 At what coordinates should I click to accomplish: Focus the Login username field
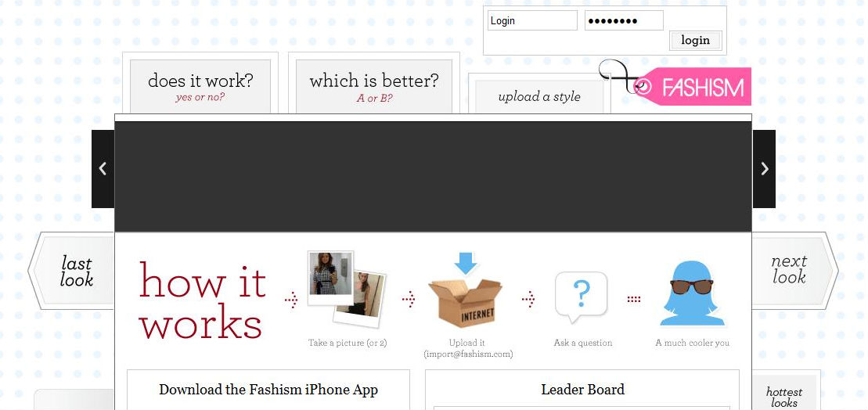pos(532,20)
